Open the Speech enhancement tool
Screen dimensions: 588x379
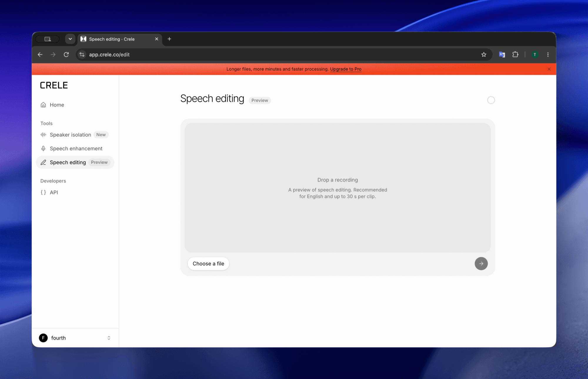[75, 148]
